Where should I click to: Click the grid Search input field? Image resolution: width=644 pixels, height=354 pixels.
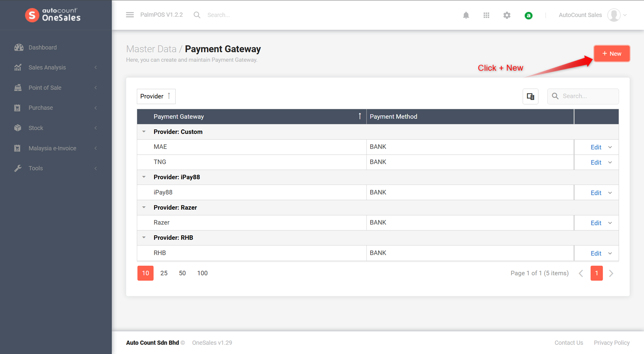[x=583, y=96]
